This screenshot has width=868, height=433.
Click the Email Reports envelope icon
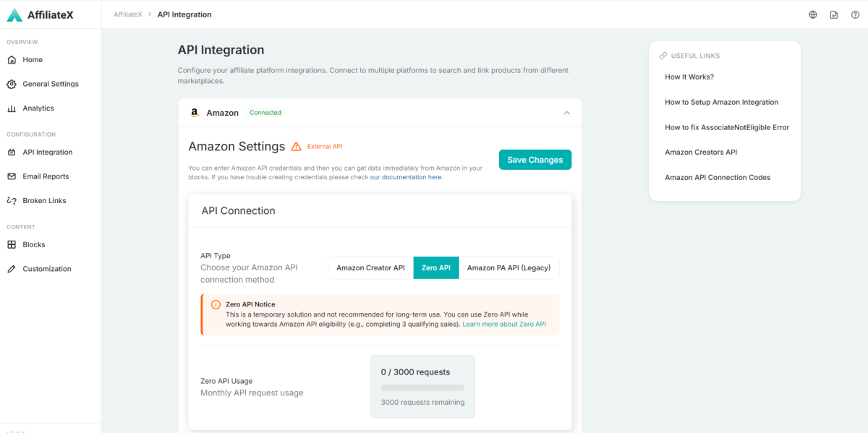click(x=12, y=176)
